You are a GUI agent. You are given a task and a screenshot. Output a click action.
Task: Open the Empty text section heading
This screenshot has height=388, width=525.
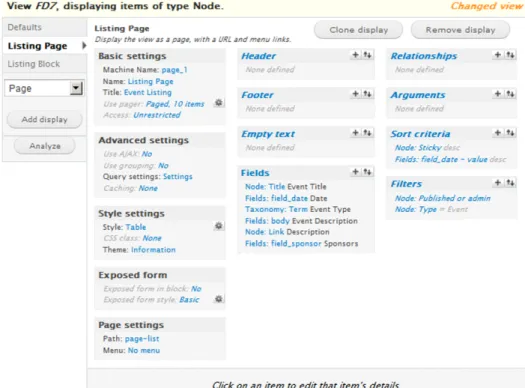click(x=268, y=134)
